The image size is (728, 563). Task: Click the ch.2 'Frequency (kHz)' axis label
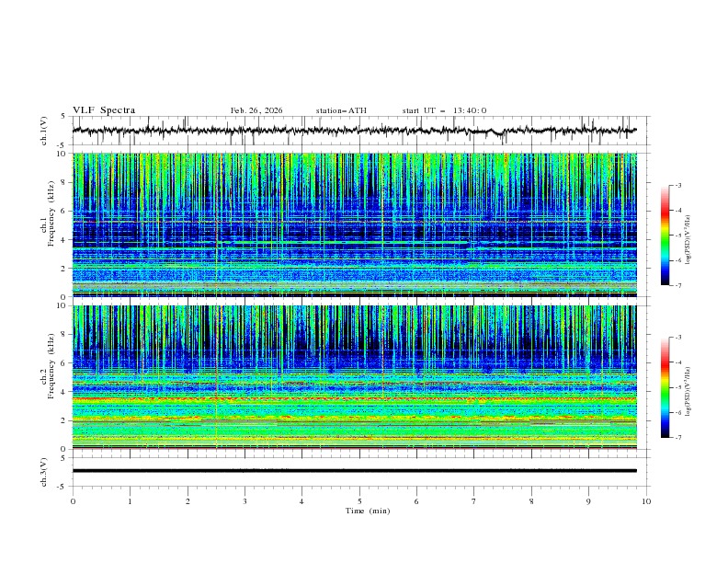pyautogui.click(x=51, y=366)
